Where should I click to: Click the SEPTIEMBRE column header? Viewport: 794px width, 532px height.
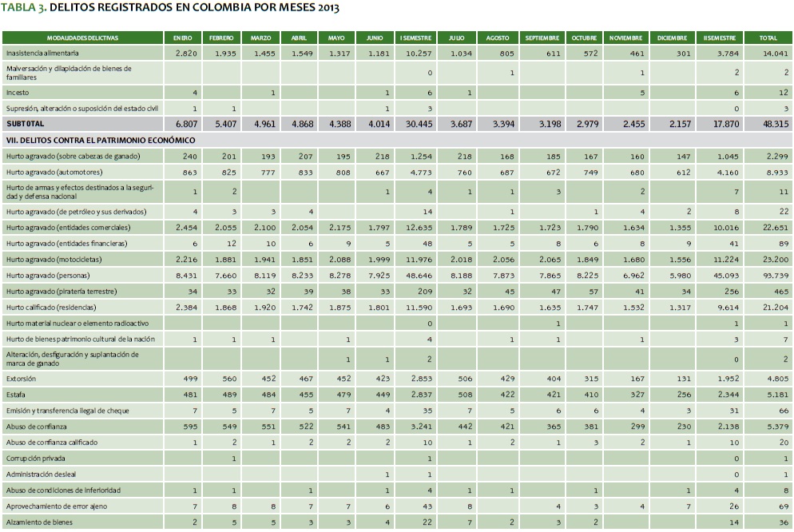[x=542, y=38]
